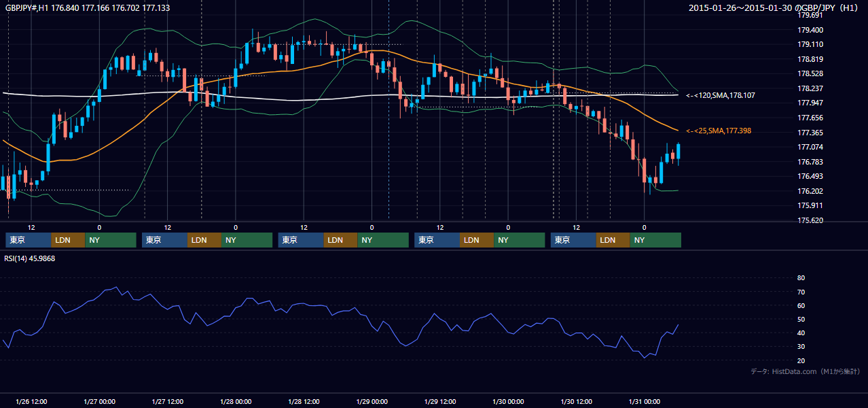Click price axis value 178.237
Screen dimensions: 868x408
point(810,88)
